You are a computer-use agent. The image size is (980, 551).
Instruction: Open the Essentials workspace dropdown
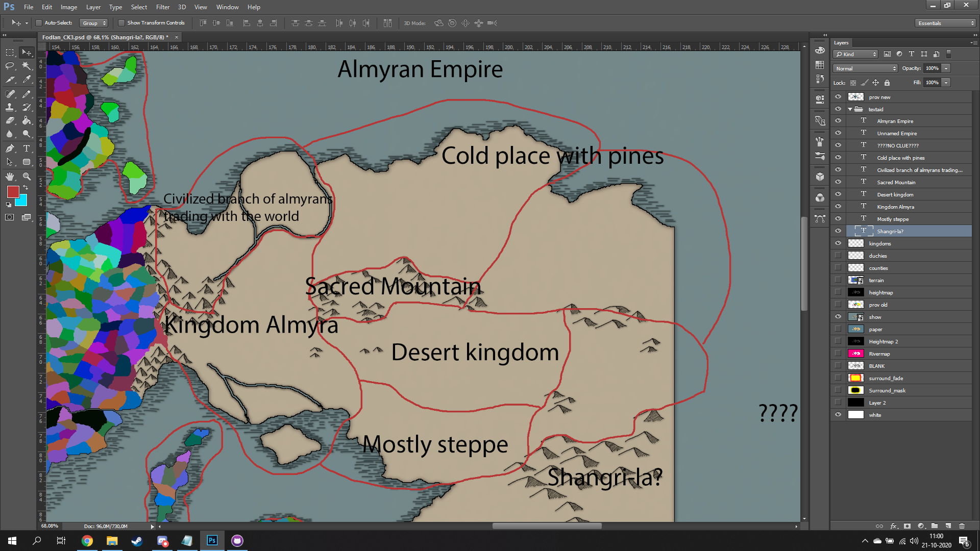(x=945, y=23)
